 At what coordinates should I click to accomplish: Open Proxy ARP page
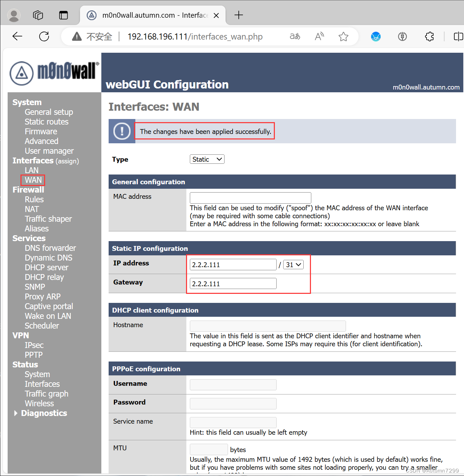pos(43,297)
